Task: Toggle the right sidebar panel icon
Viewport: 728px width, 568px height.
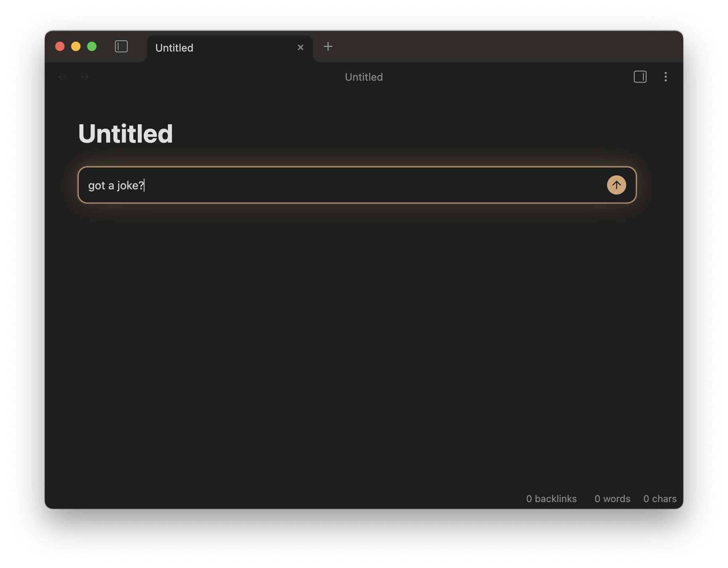Action: coord(640,77)
